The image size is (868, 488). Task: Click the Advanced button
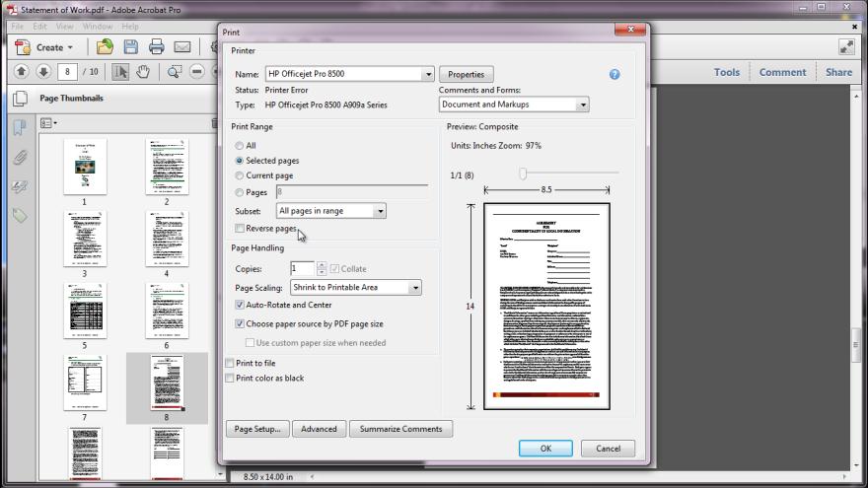(x=319, y=429)
